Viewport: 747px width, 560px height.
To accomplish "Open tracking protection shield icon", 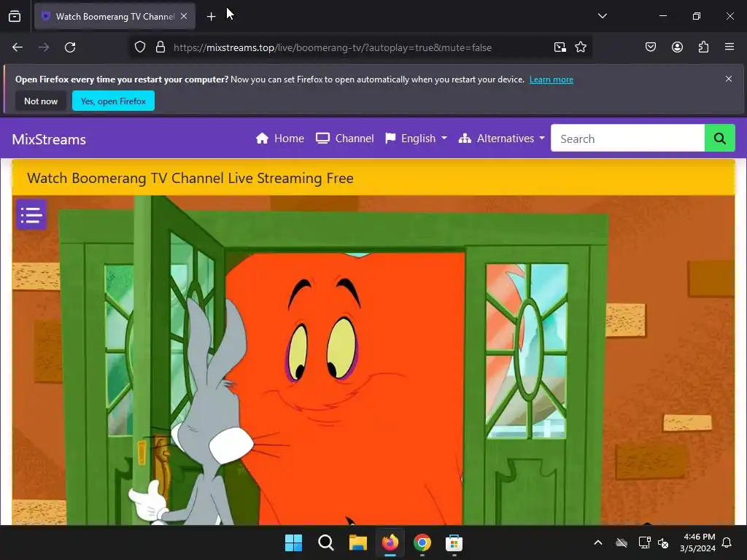I will click(139, 47).
